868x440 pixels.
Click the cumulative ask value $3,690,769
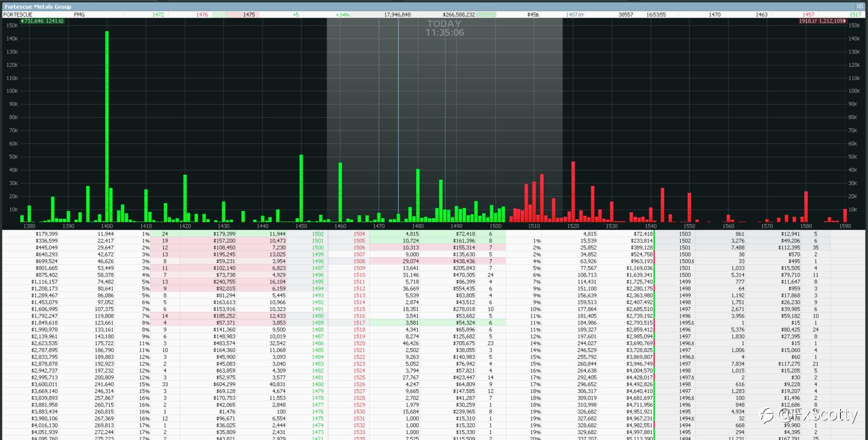(x=640, y=343)
